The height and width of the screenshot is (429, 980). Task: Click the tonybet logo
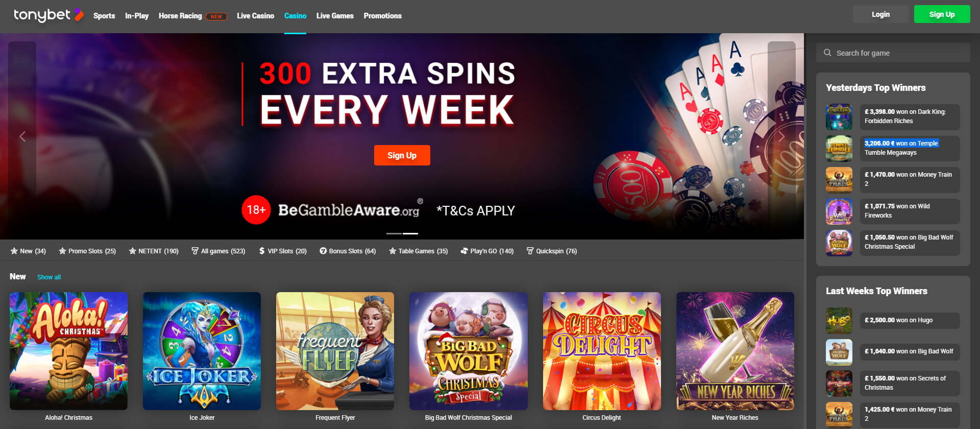(x=48, y=15)
